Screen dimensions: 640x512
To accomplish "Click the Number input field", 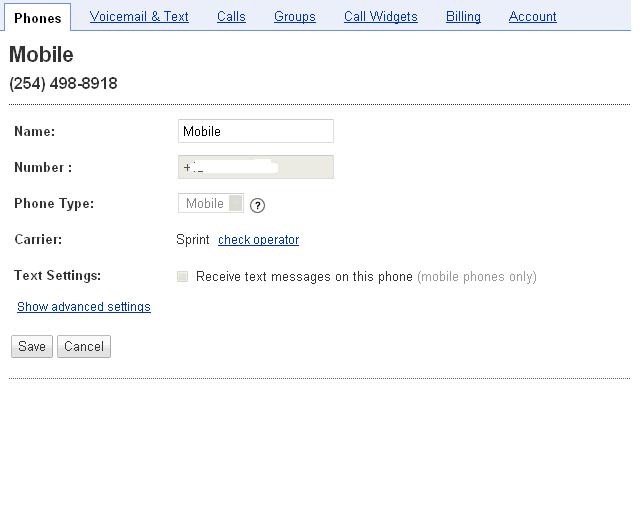I will [256, 168].
